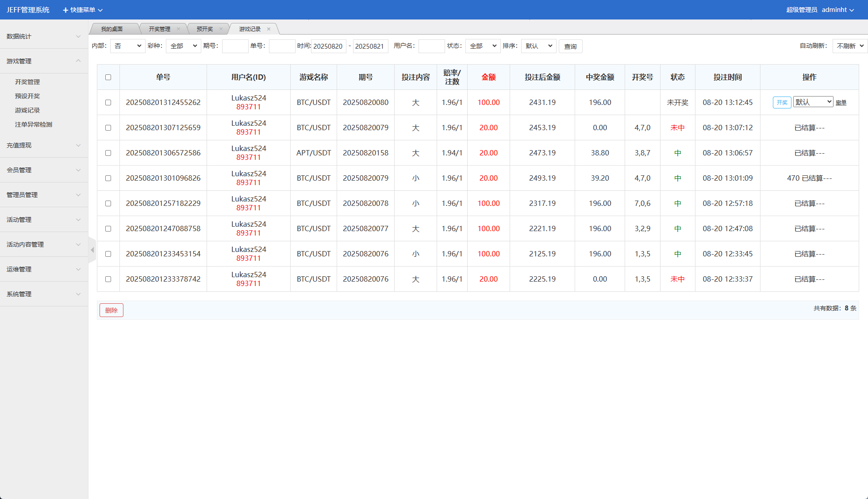Check the row for order 202508201233378742
Viewport: 868px width, 499px height.
[108, 279]
